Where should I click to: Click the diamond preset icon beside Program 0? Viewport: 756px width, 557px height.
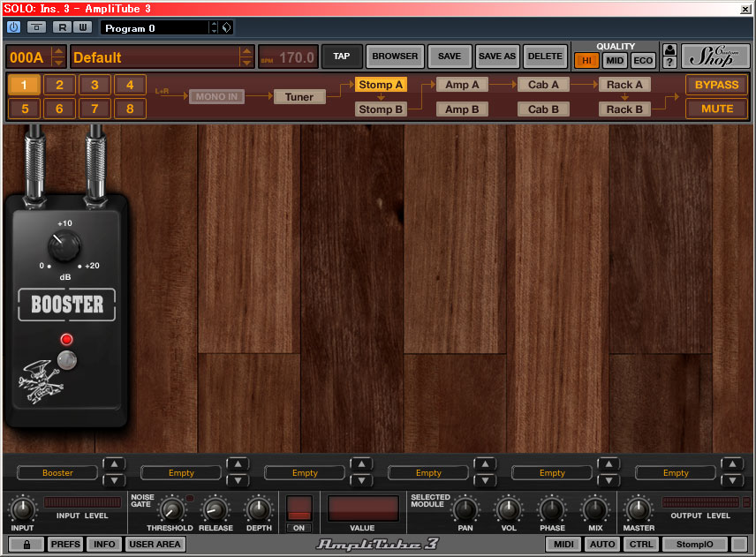click(x=227, y=27)
